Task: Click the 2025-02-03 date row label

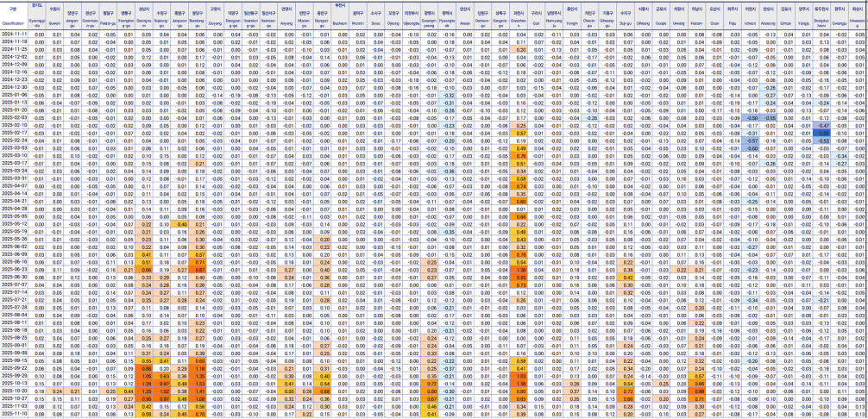Action: point(13,118)
